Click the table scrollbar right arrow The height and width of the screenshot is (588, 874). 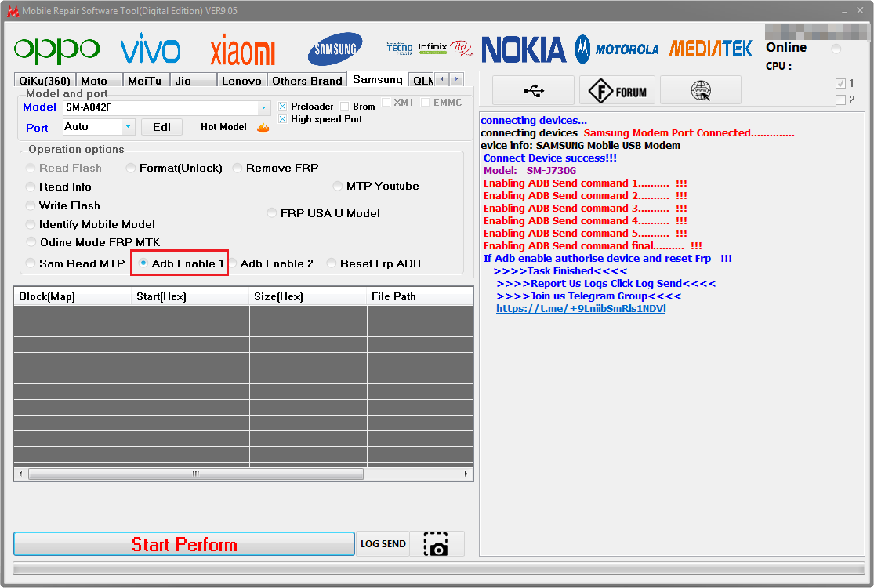466,474
